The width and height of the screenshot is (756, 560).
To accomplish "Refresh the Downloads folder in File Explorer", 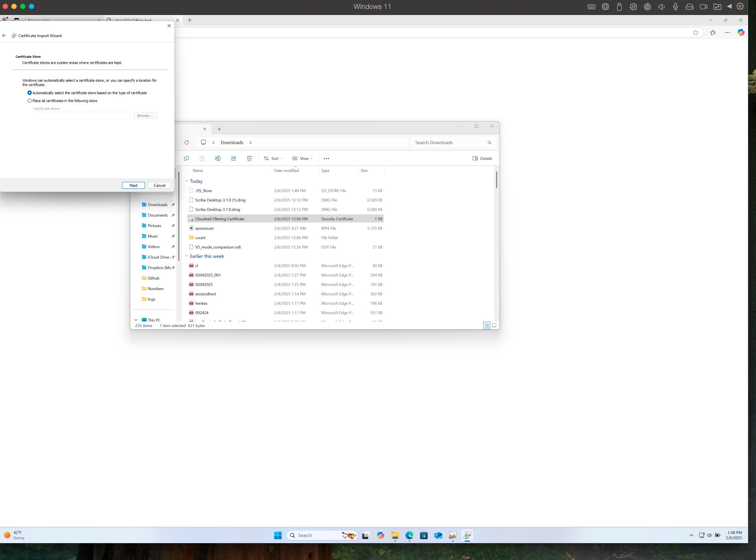I will pos(186,142).
